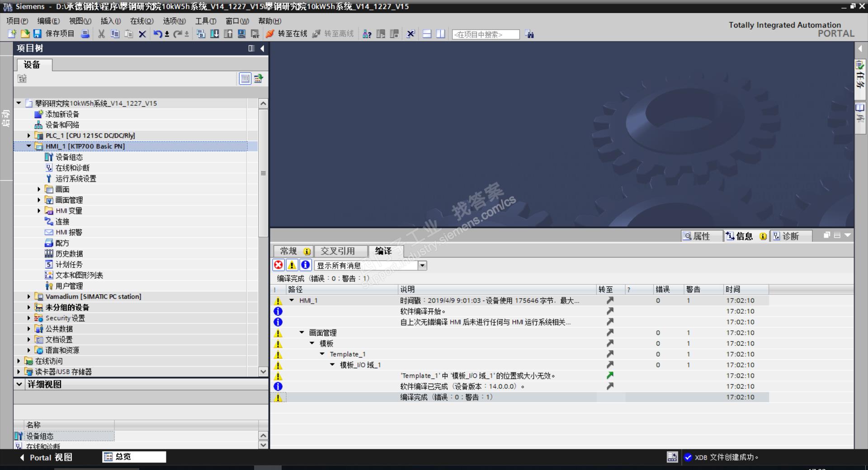Open the 在线(O) menu
Viewport: 868px width, 470px height.
(142, 21)
